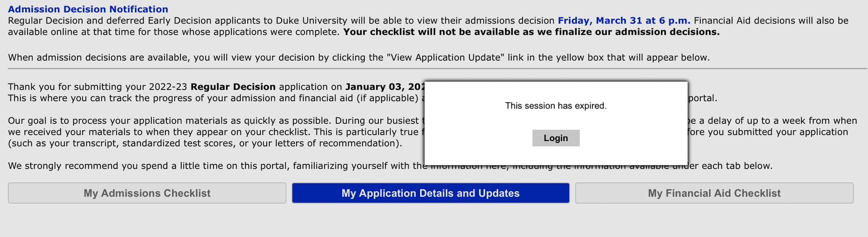The width and height of the screenshot is (868, 237).
Task: Click the "Friday, March 31 at 6 p.m." date text
Action: pos(624,20)
